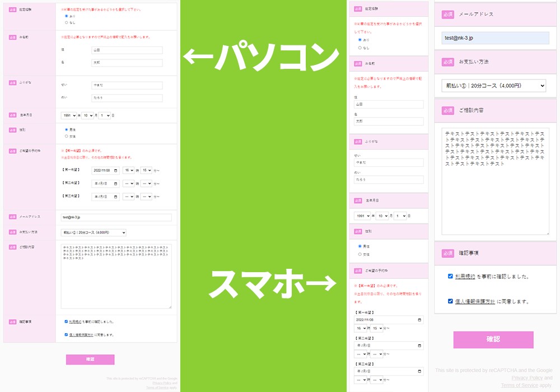This screenshot has height=392, width=560.
Task: Open Privacy Policy link in smartphone form
Action: coord(526,378)
